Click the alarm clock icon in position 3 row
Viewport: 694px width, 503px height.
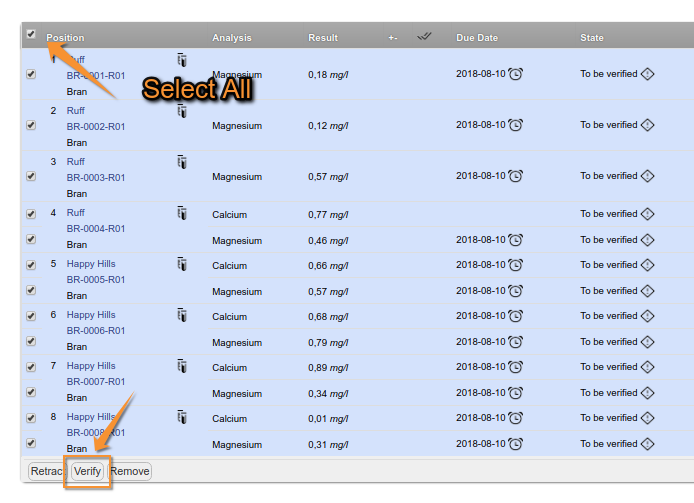(515, 176)
